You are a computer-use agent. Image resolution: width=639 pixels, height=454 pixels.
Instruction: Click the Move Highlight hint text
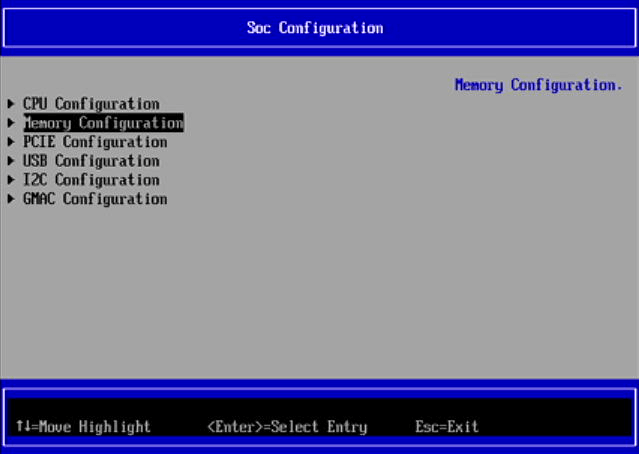[94, 427]
